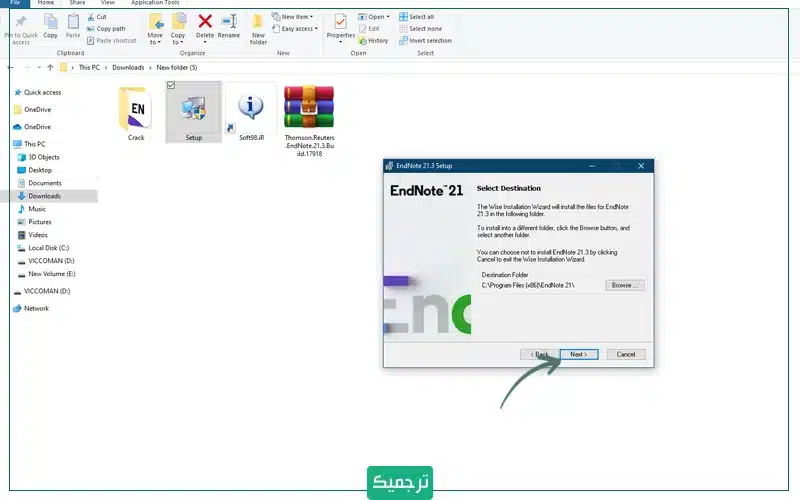Viewport: 800px width, 500px height.
Task: Select the Soft98.iR shortcut file
Action: coord(251,113)
